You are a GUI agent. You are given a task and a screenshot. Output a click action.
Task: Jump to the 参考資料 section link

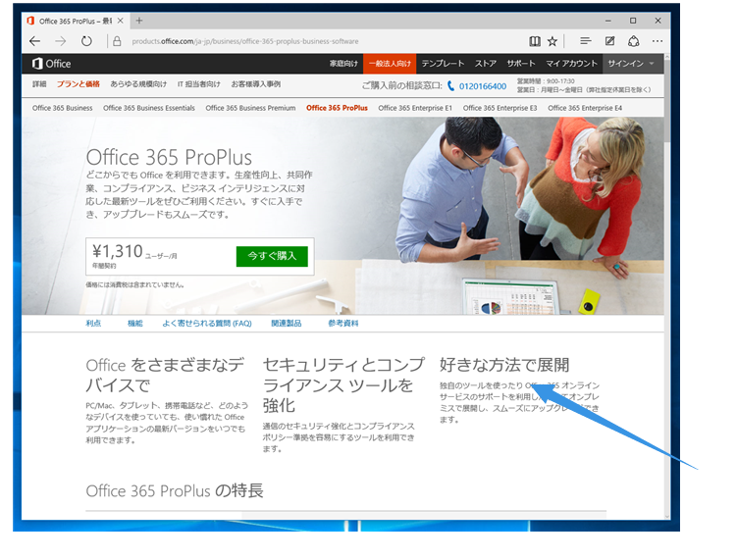pos(343,324)
